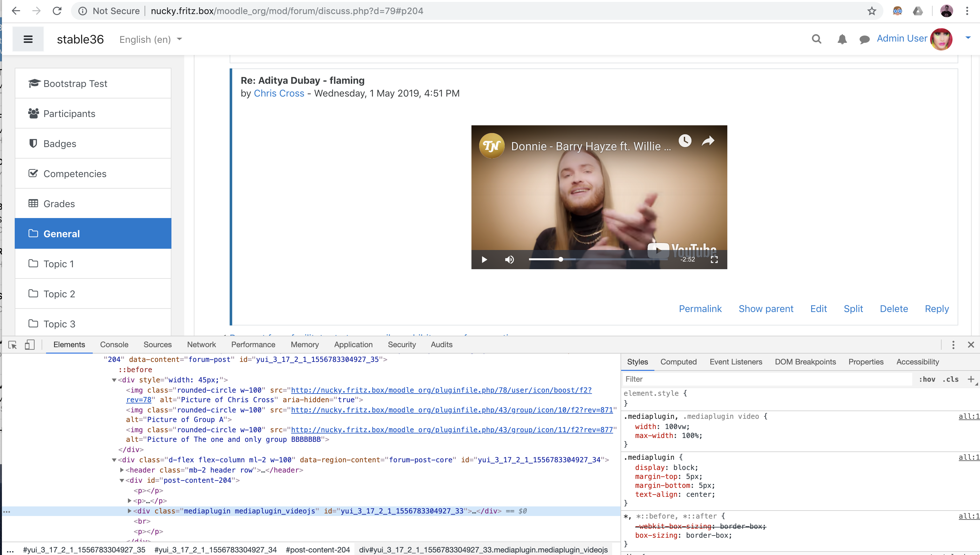Open Topic 1 in the sidebar

93,264
